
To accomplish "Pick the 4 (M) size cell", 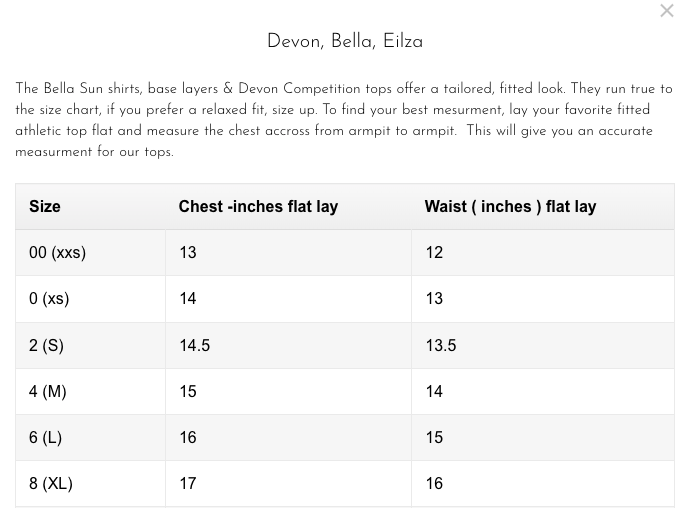I will tap(47, 391).
